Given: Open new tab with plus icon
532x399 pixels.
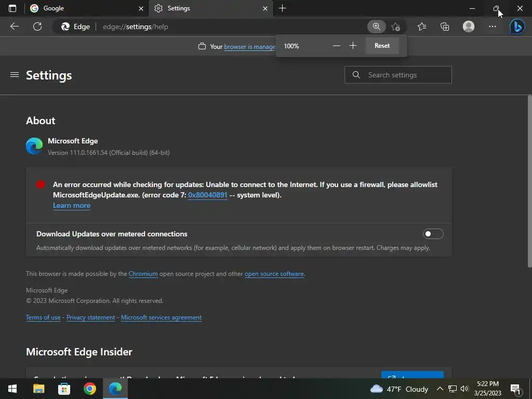Looking at the screenshot, I should [282, 8].
